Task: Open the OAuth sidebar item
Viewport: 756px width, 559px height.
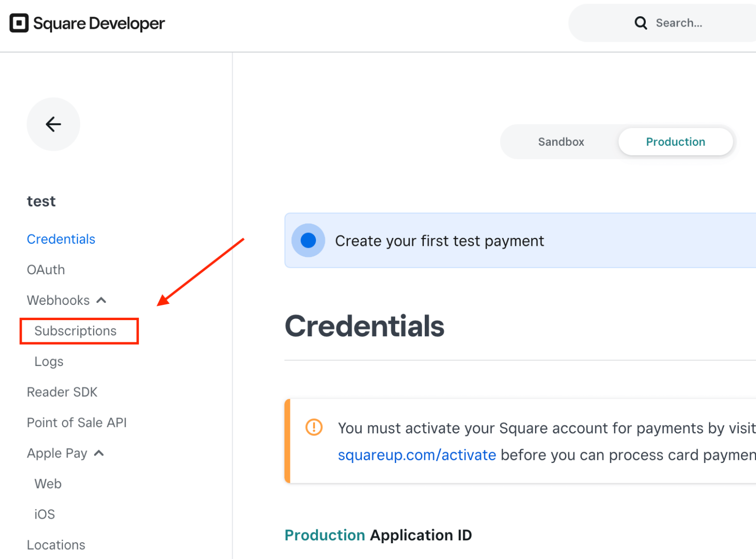Action: click(x=46, y=269)
